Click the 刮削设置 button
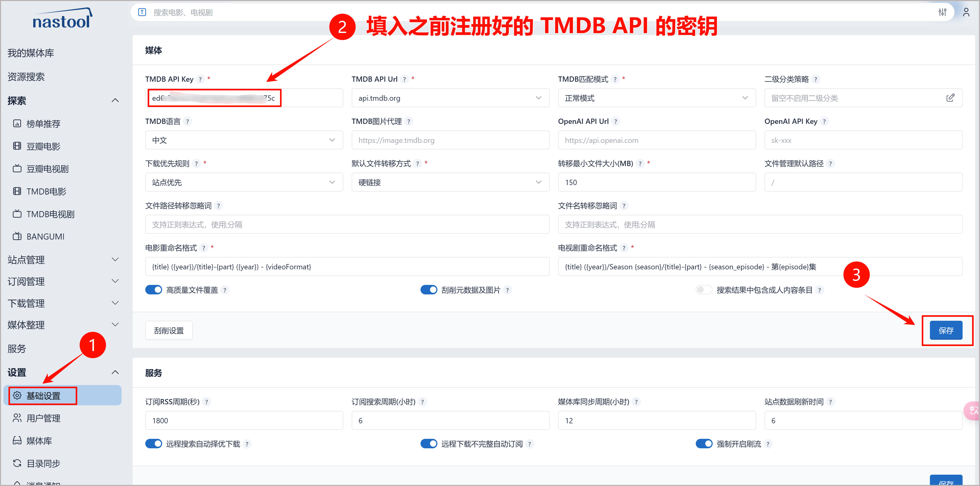The height and width of the screenshot is (486, 980). pyautogui.click(x=168, y=331)
